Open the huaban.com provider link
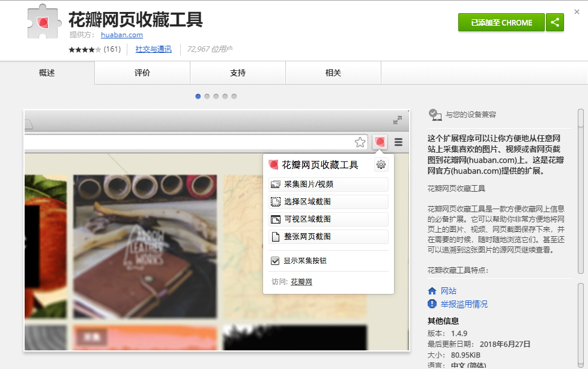Image resolution: width=588 pixels, height=369 pixels. pyautogui.click(x=122, y=35)
